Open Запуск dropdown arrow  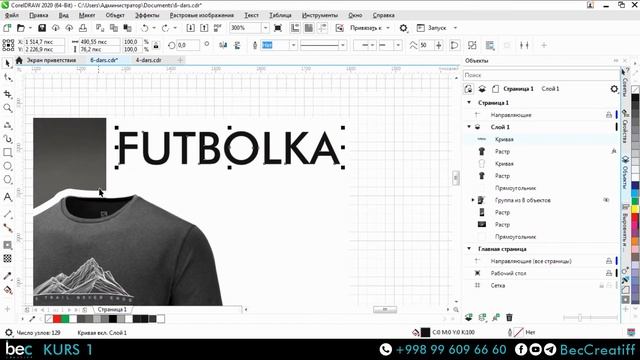pos(455,28)
